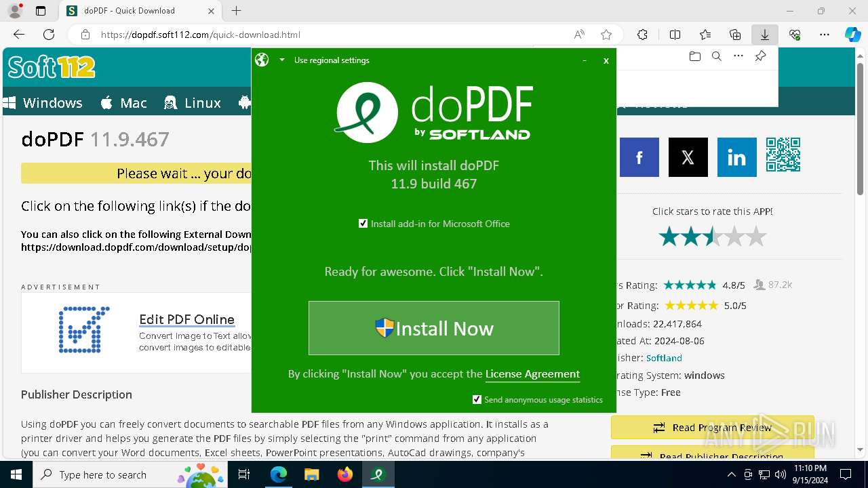Open Softland publisher link
The image size is (868, 488).
click(x=664, y=358)
